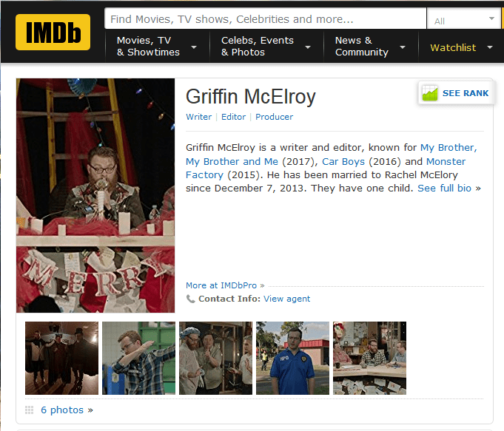Open the thumbnail of man dabbing in plaid shirt

(x=139, y=358)
